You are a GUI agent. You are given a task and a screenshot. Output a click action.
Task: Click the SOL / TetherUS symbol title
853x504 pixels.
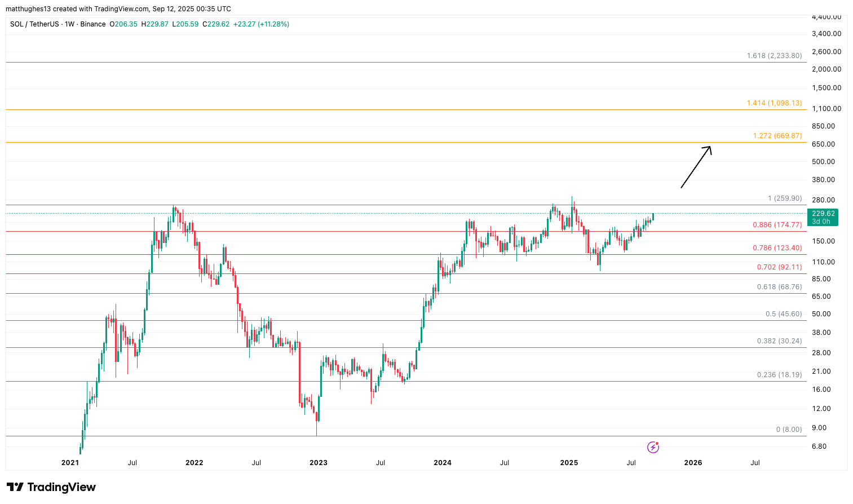[x=34, y=24]
